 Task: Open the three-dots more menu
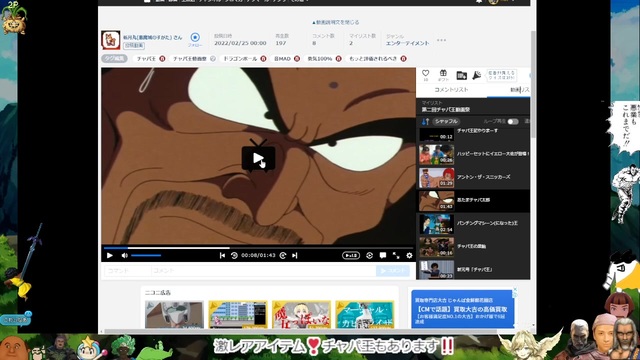(x=441, y=40)
